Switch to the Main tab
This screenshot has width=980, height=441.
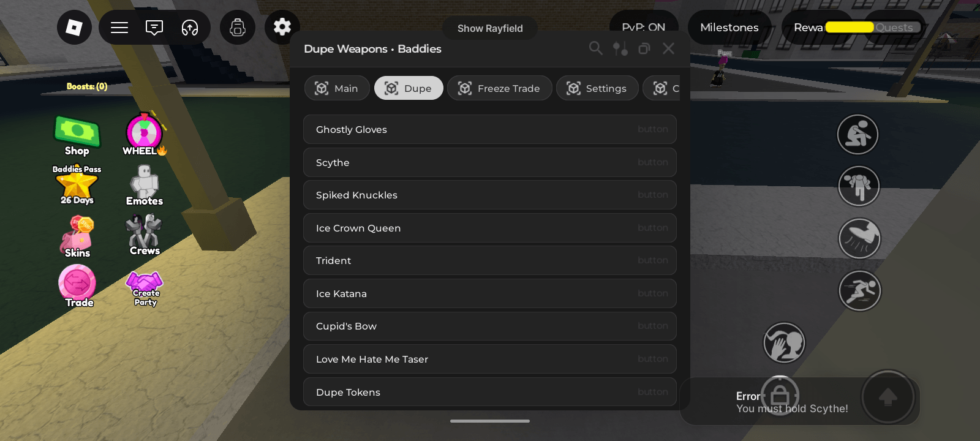[337, 88]
